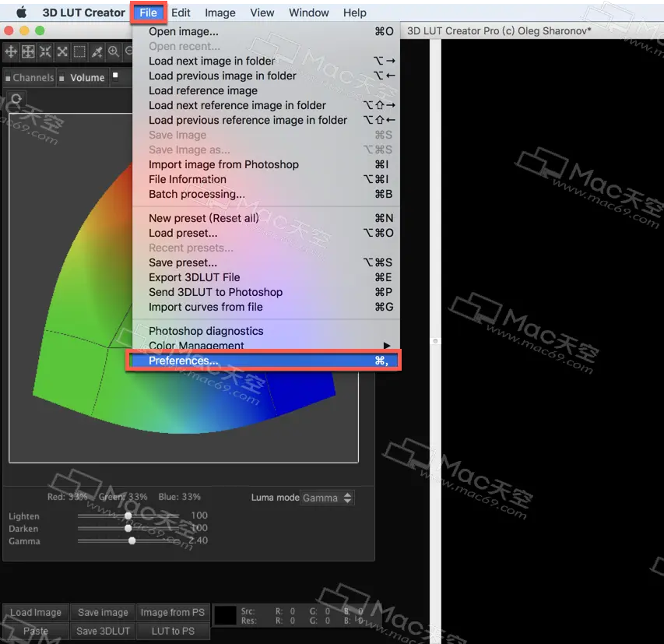Choose Load next image in folder
The width and height of the screenshot is (664, 644).
[x=266, y=61]
